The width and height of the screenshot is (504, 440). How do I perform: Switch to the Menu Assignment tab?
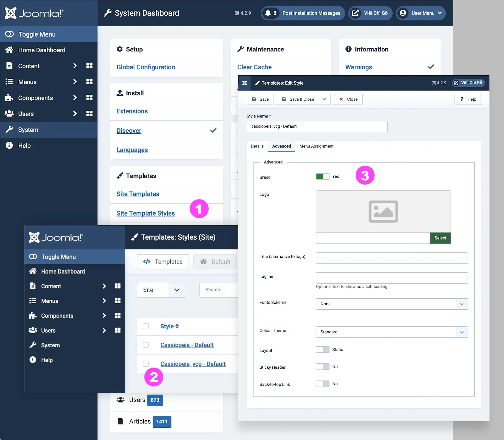click(x=316, y=146)
